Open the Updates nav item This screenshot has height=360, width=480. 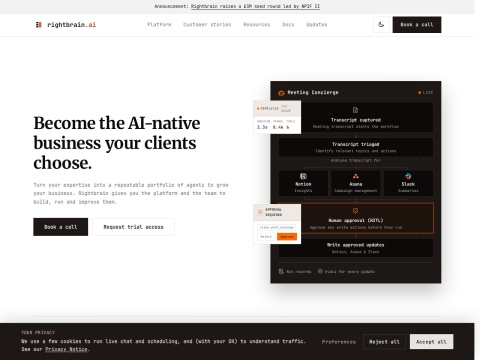pyautogui.click(x=317, y=25)
